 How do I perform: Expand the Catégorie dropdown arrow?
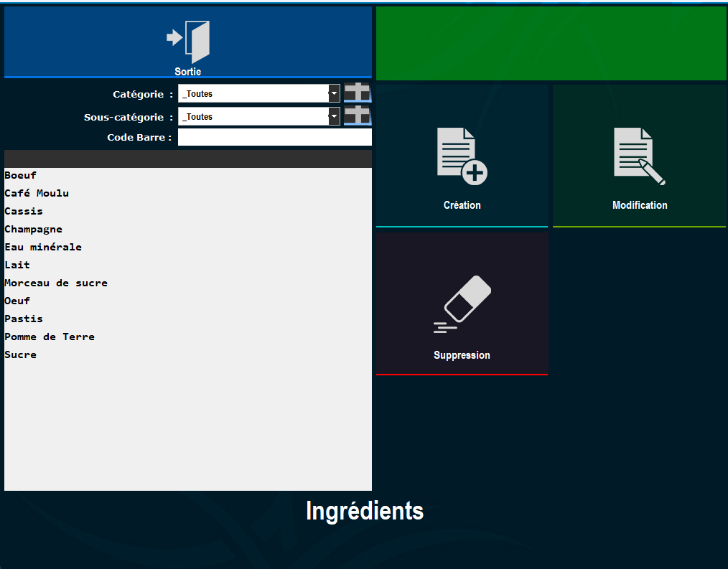click(334, 93)
